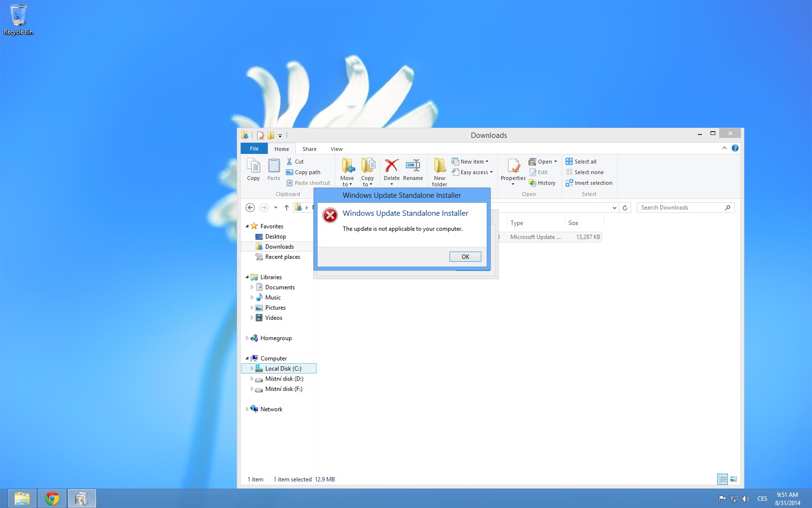Sort files by the Size column
Viewport: 812px width, 508px height.
click(x=584, y=223)
